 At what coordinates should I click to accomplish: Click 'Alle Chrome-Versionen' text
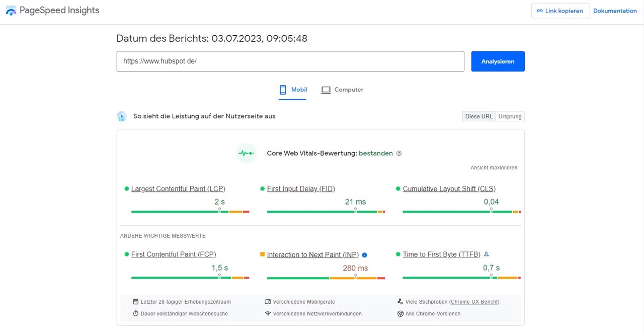(x=433, y=313)
